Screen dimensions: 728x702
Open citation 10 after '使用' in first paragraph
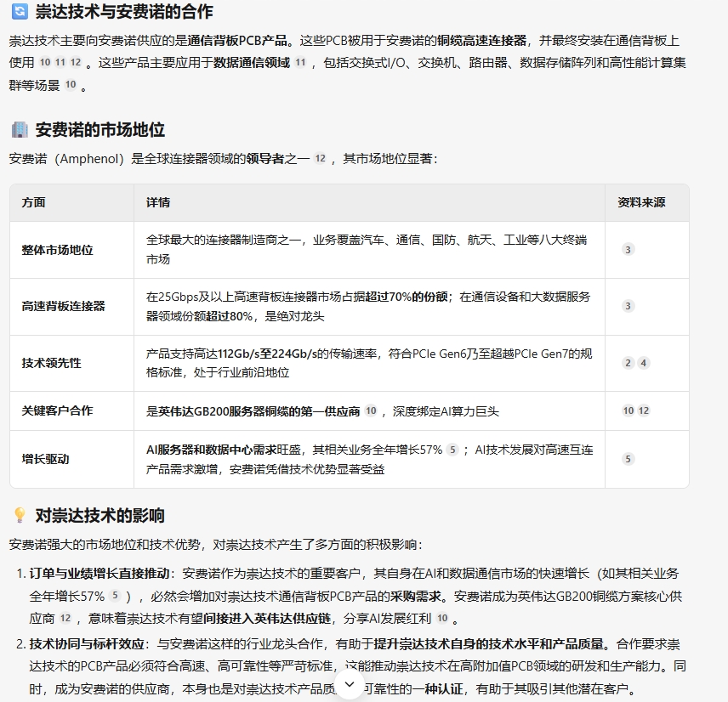(x=44, y=62)
